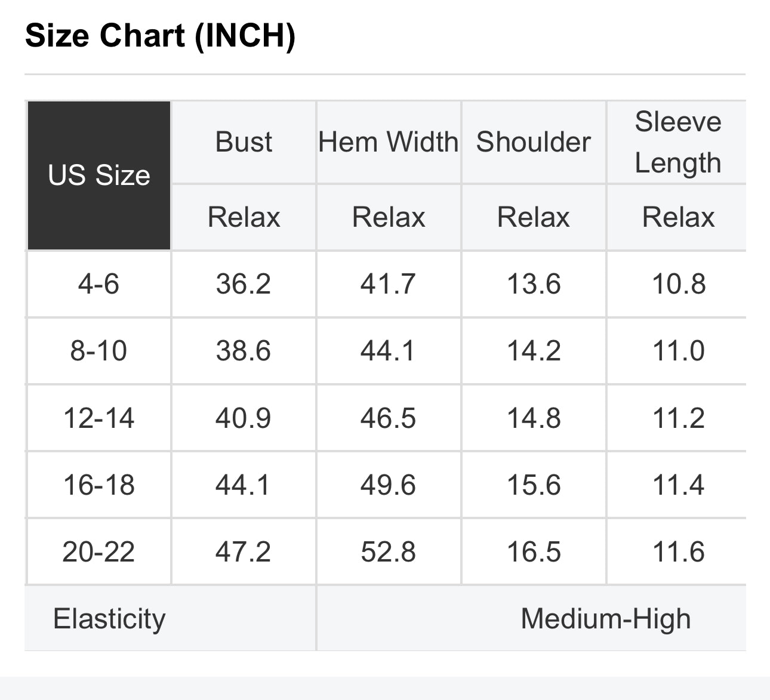Click the Sleeve Length column header

click(678, 142)
